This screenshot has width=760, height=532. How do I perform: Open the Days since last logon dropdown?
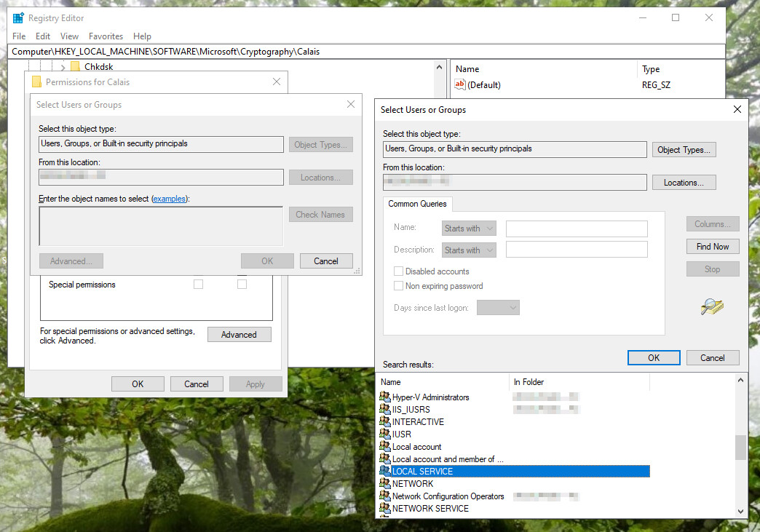pos(498,308)
